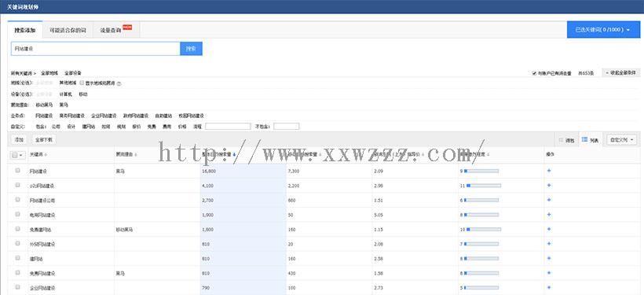Toggle 显示地域拓展词 checkbox
This screenshot has width=644, height=295.
tap(82, 83)
